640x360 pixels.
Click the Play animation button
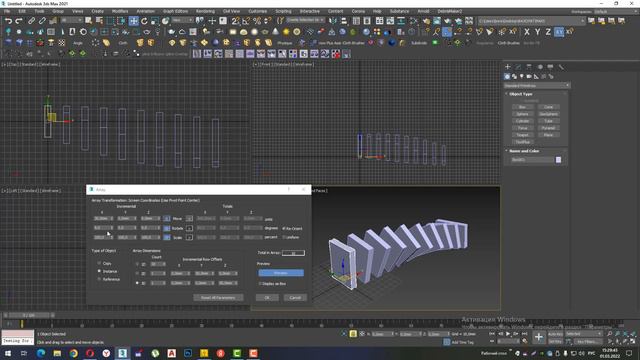tap(508, 334)
